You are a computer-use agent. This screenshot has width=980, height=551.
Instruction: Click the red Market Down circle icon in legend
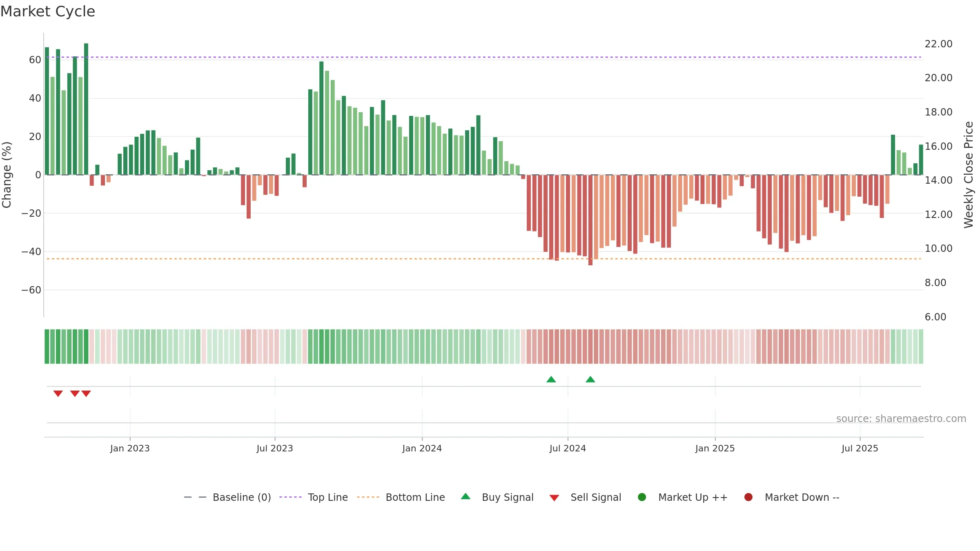tap(748, 497)
